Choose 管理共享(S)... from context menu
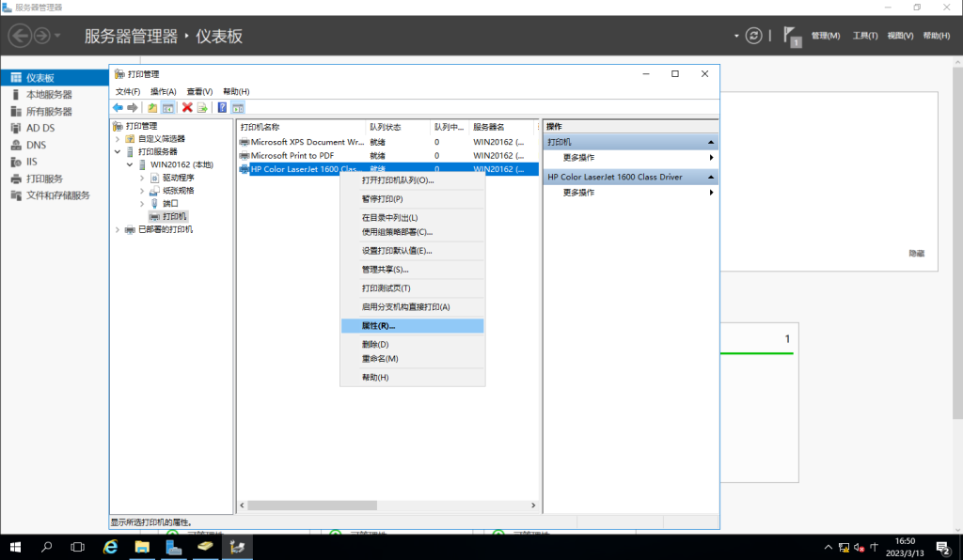The width and height of the screenshot is (963, 560). coord(413,270)
